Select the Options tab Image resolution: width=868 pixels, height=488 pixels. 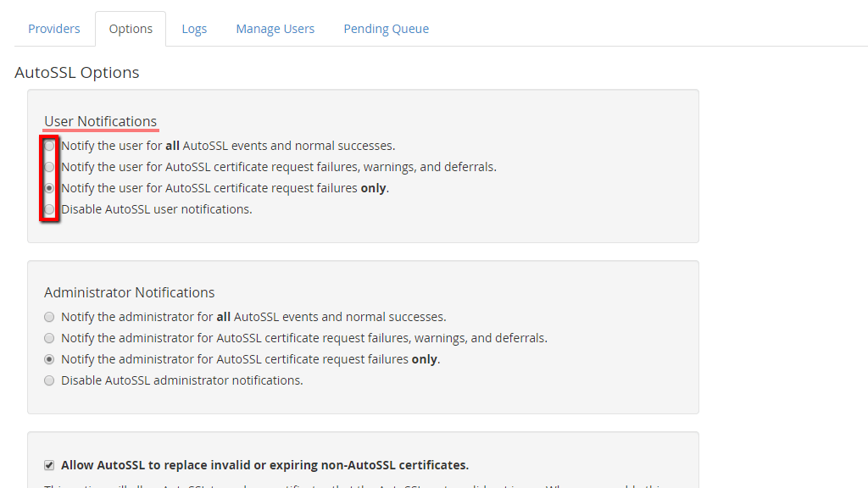(x=131, y=28)
